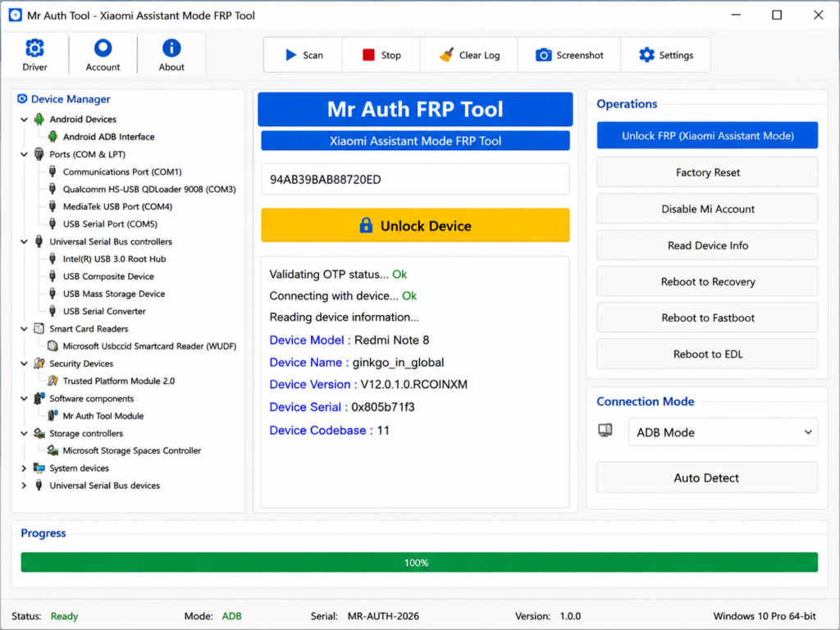Screen dimensions: 840x630
Task: Click the Android ADB Interface icon
Action: (x=52, y=137)
